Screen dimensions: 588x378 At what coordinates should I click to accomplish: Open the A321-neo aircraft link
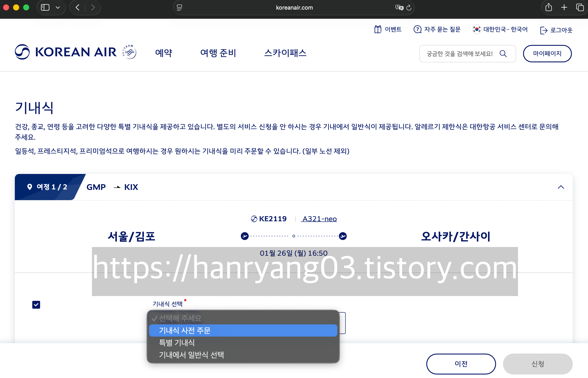click(319, 219)
